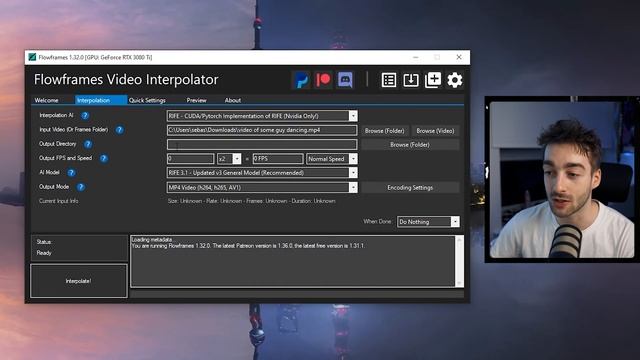
Task: Click help icon next to Input Video
Action: point(119,130)
